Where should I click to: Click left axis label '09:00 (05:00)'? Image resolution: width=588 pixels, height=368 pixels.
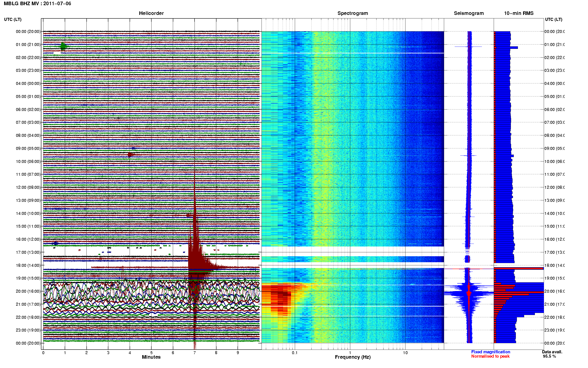click(28, 148)
